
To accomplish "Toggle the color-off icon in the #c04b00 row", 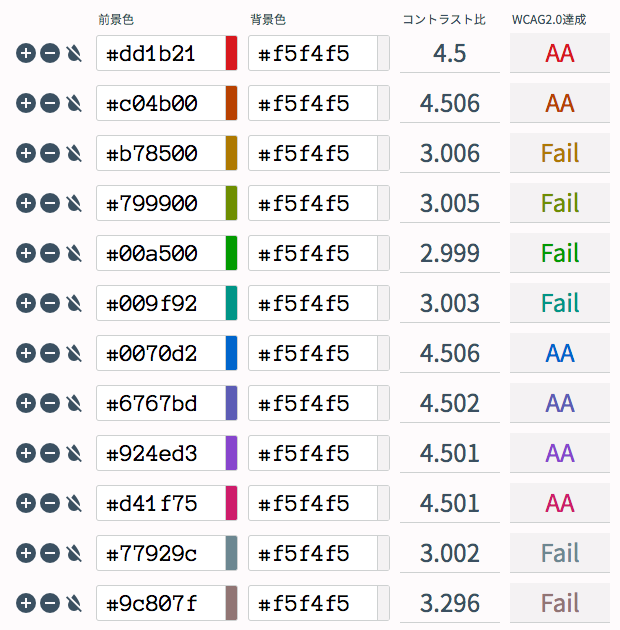I will 74,103.
